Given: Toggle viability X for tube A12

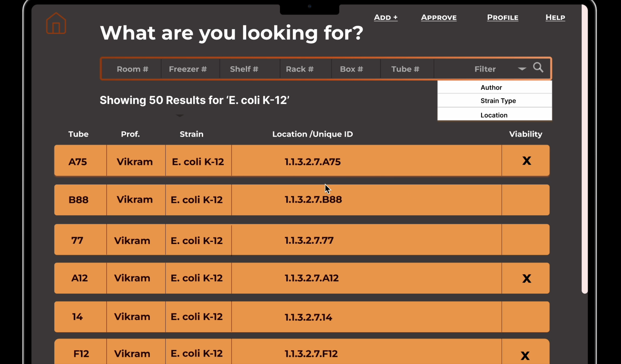Looking at the screenshot, I should [x=527, y=278].
